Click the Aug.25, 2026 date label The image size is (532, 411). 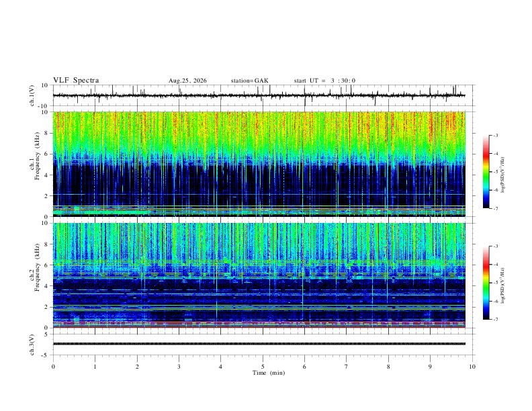(187, 81)
